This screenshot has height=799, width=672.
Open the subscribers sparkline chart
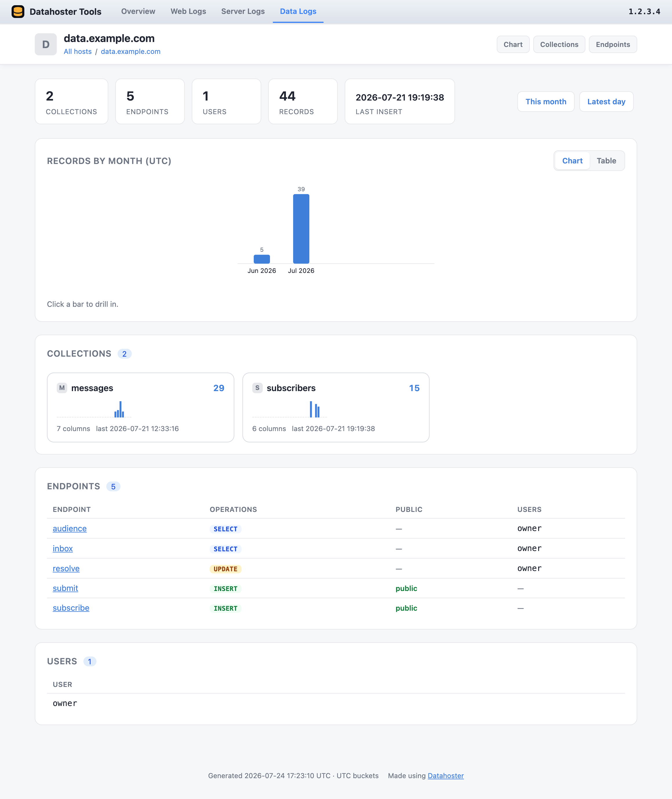click(x=290, y=409)
